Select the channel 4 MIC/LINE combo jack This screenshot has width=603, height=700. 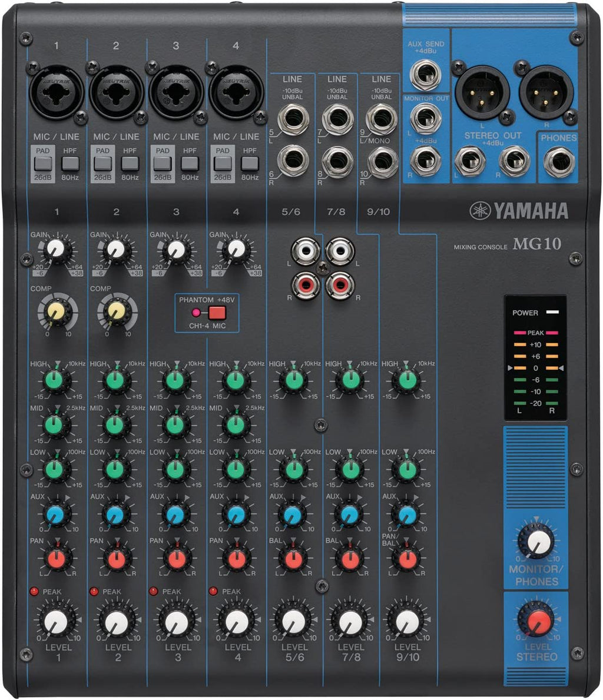coord(236,92)
